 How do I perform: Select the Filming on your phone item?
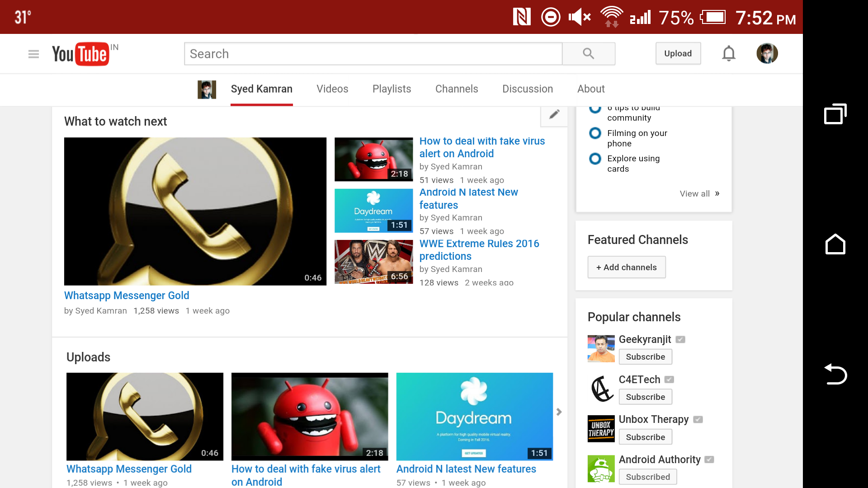point(637,138)
